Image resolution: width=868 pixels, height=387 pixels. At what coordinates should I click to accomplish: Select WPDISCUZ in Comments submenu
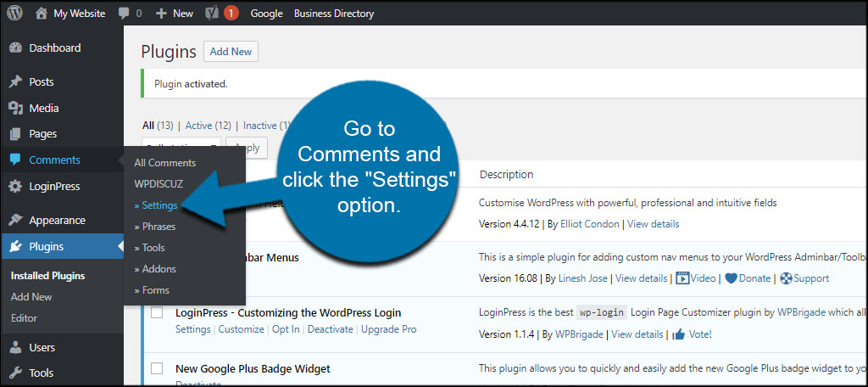[159, 182]
